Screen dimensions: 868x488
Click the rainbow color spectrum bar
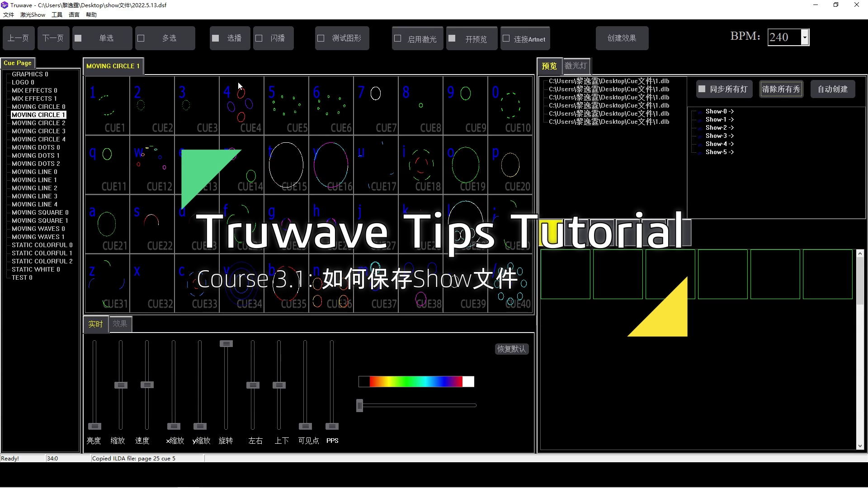point(416,382)
